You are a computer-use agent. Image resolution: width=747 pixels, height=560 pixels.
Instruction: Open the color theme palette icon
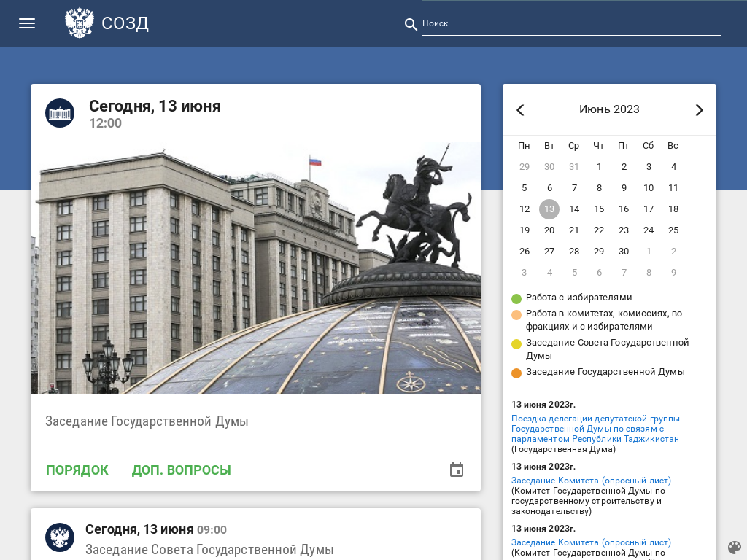(x=734, y=547)
